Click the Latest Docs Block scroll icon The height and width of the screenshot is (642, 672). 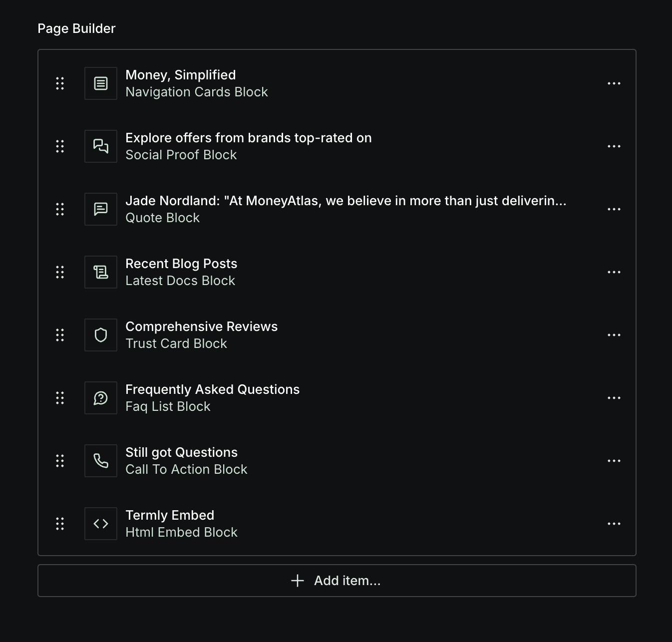pos(101,272)
